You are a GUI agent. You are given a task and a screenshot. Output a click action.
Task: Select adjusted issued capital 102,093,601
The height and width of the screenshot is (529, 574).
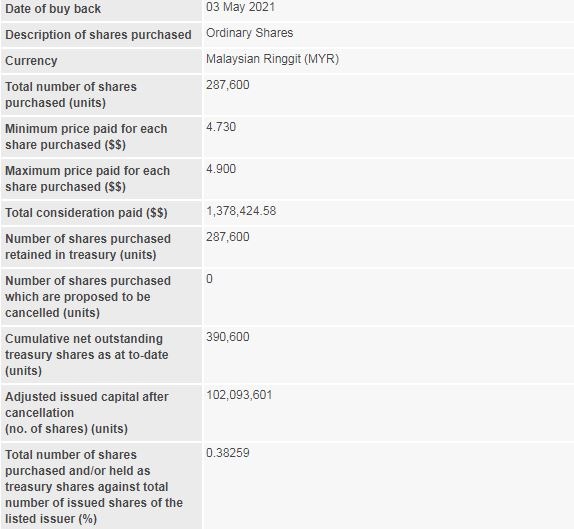(239, 395)
